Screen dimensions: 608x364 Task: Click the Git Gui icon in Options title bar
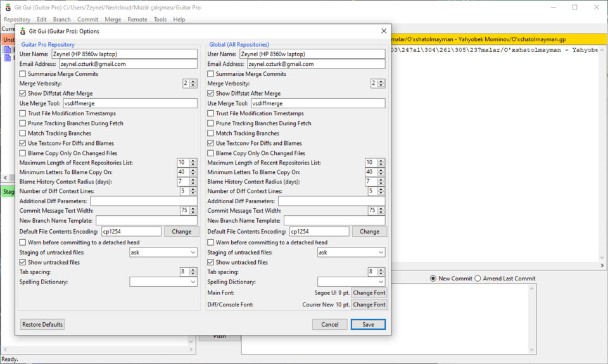pos(23,32)
